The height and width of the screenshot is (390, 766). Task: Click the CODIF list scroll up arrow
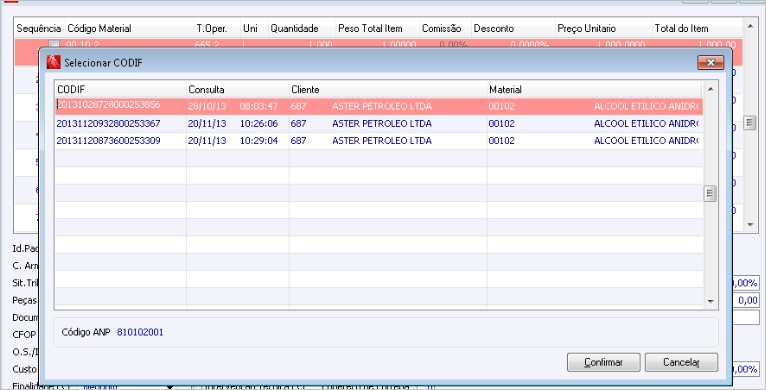(x=710, y=89)
